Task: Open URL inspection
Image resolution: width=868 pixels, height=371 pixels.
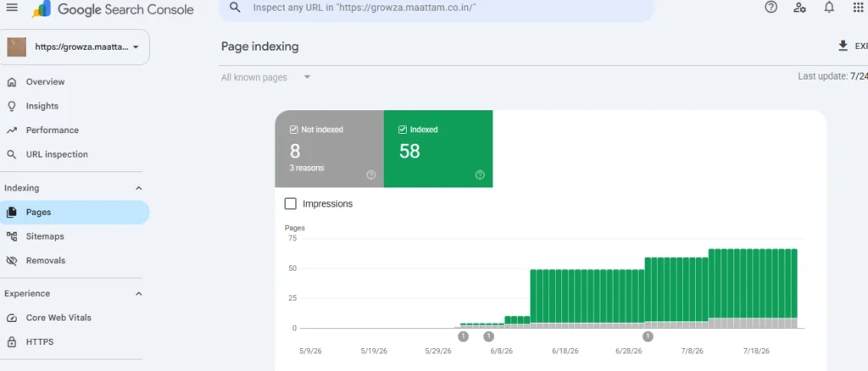Action: tap(57, 155)
